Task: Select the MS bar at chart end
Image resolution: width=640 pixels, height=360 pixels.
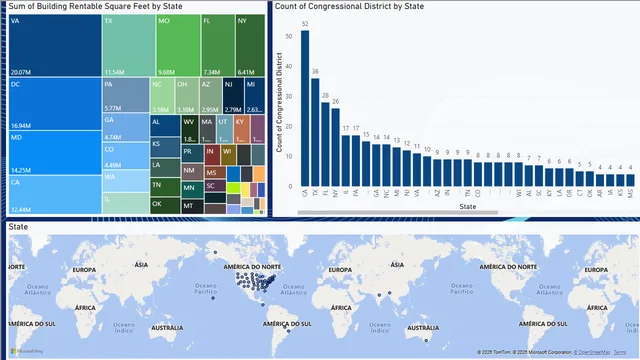Action: [x=631, y=180]
